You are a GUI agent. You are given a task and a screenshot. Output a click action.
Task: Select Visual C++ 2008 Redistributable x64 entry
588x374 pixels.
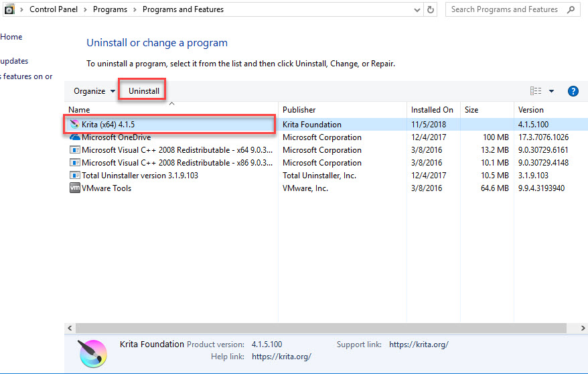[x=177, y=150]
